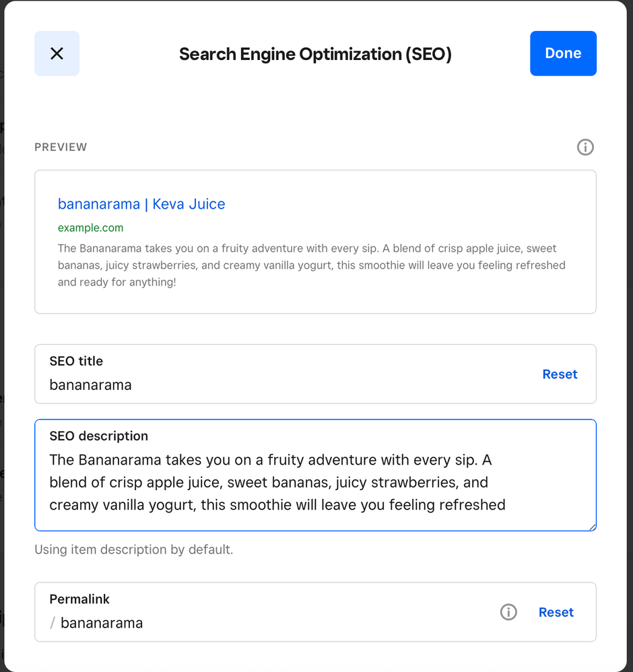The height and width of the screenshot is (672, 633).
Task: Close the SEO dialog with the X icon
Action: coord(57,53)
